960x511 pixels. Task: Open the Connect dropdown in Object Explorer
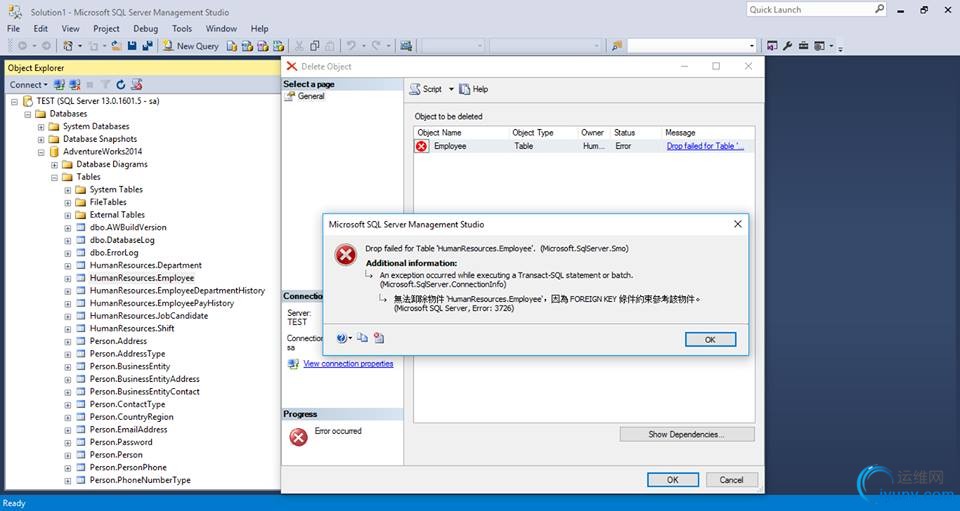[x=29, y=84]
